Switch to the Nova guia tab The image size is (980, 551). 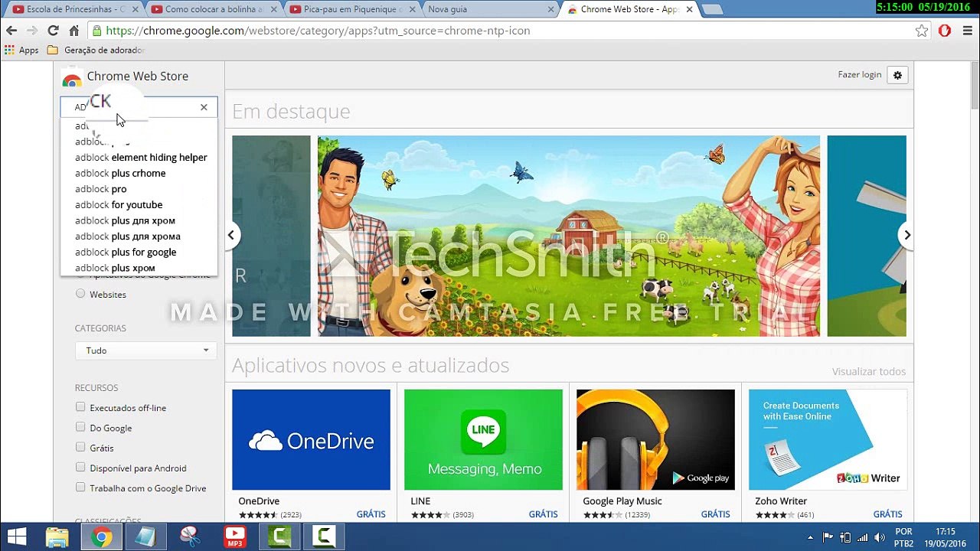click(x=490, y=10)
